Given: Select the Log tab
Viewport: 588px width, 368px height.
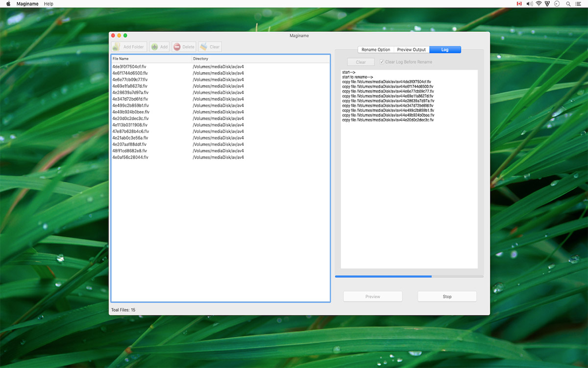Looking at the screenshot, I should 445,50.
